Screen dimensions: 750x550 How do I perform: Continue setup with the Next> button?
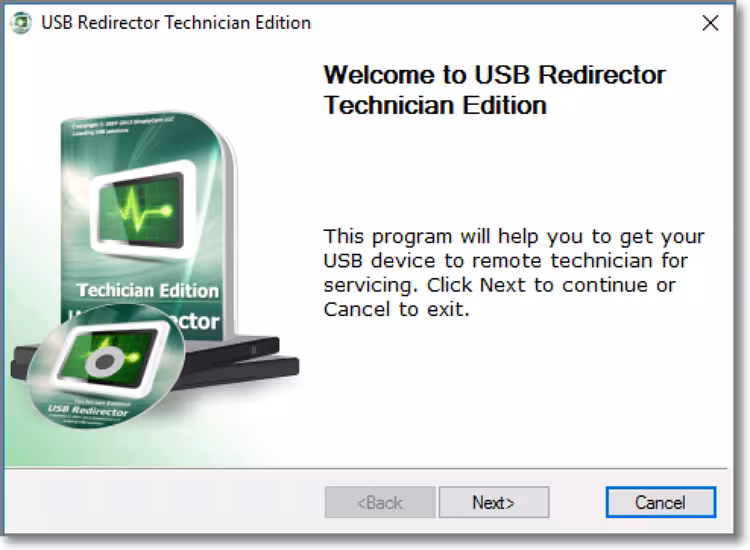click(494, 503)
